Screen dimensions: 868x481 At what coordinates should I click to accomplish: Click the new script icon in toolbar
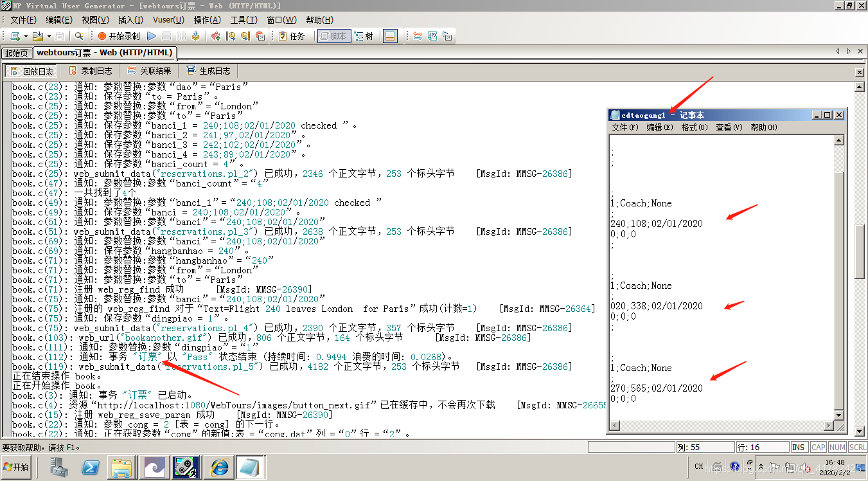tap(15, 37)
